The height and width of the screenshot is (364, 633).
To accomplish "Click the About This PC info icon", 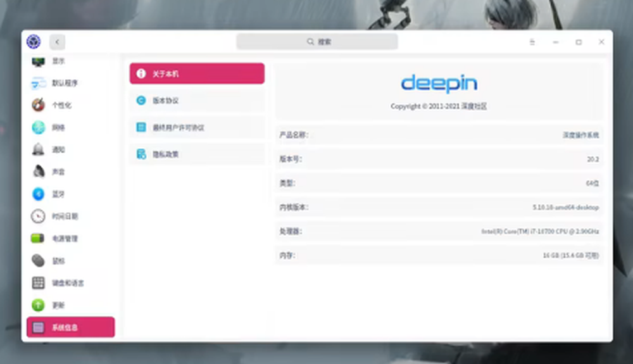I will point(141,73).
